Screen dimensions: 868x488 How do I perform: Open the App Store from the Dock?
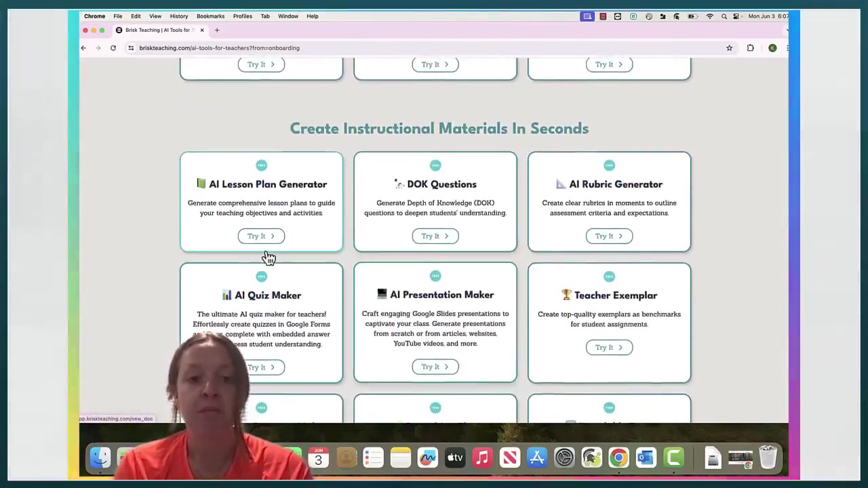pos(538,457)
